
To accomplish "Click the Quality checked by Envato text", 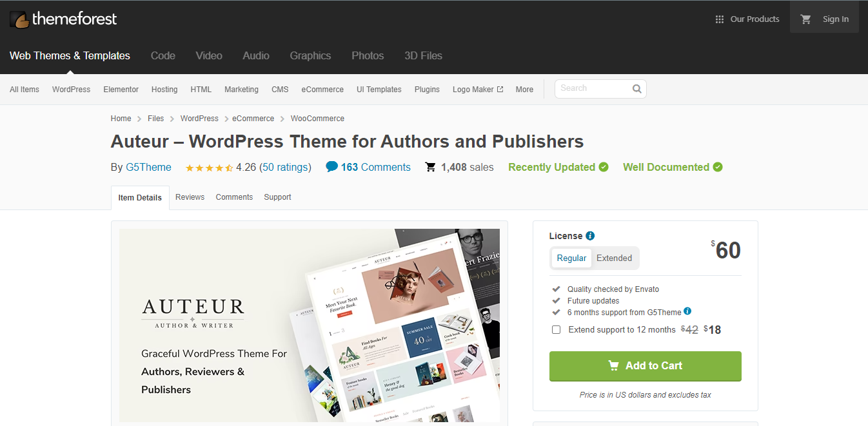I will 613,289.
